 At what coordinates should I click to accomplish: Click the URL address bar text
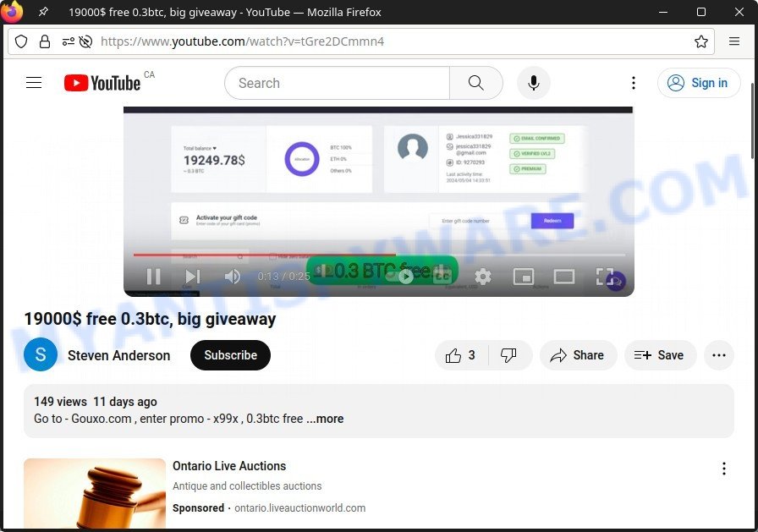coord(242,41)
